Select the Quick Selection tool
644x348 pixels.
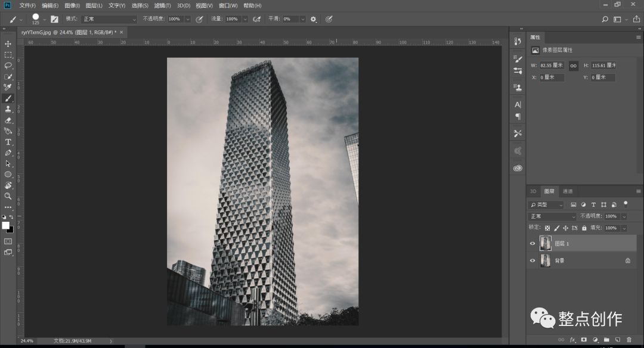(x=8, y=77)
